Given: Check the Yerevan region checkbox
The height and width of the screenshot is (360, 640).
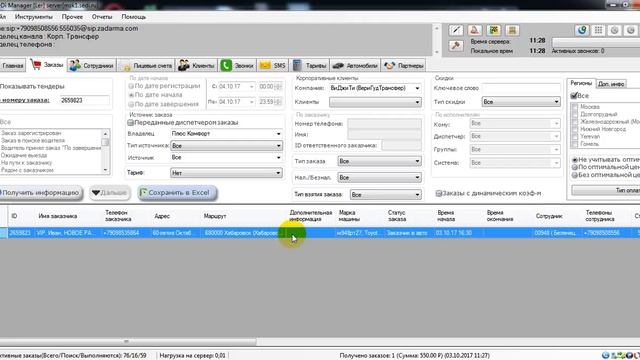Looking at the screenshot, I should [x=575, y=136].
